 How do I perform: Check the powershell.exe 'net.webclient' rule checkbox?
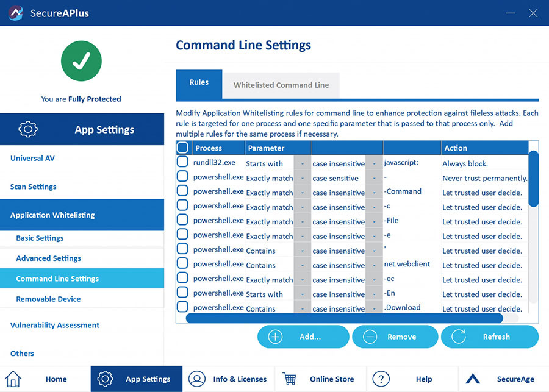182,263
